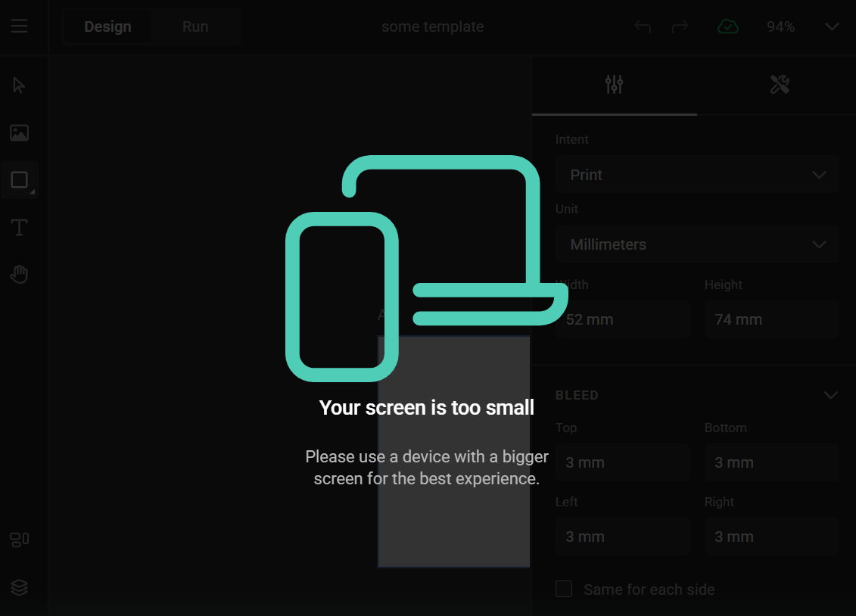This screenshot has height=616, width=856.
Task: Edit the Width field showing 52 mm
Action: [622, 319]
